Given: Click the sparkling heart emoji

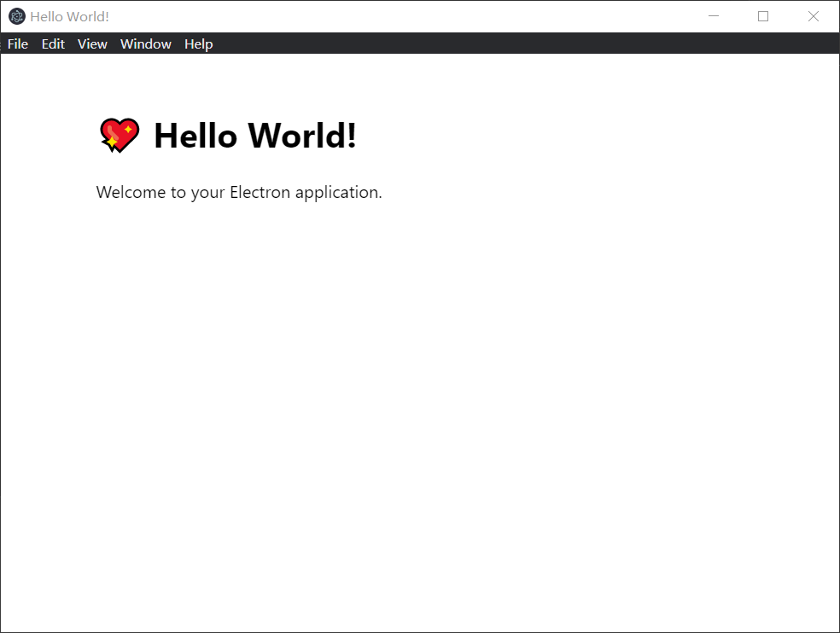Looking at the screenshot, I should point(120,136).
